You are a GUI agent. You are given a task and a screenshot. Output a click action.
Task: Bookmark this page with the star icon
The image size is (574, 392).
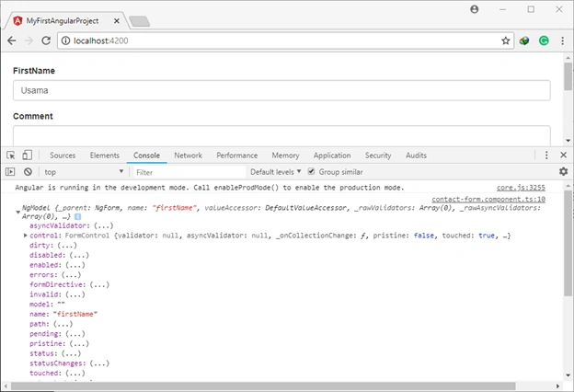506,40
